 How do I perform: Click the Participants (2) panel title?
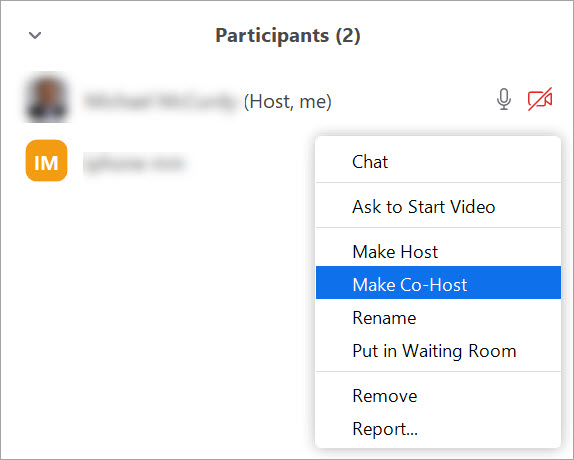[x=288, y=35]
